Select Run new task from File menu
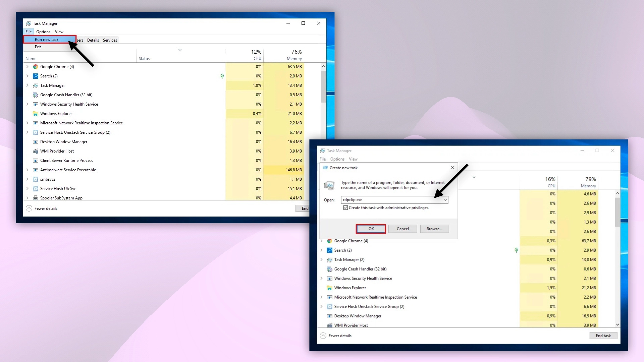Image resolution: width=644 pixels, height=362 pixels. 46,39
